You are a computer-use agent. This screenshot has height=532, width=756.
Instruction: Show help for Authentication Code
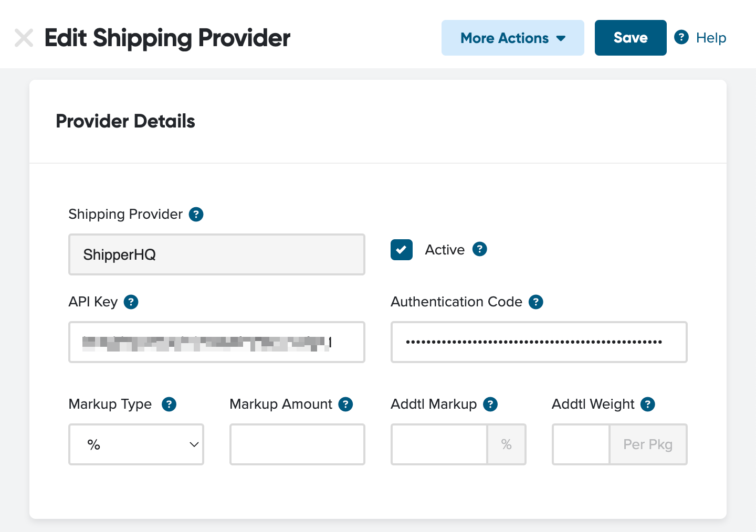click(535, 302)
